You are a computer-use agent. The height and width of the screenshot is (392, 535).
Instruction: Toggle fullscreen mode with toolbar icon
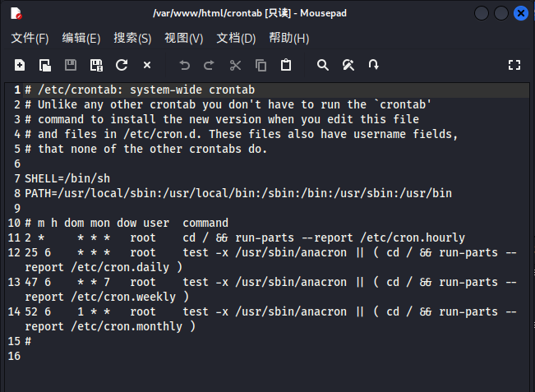pyautogui.click(x=514, y=65)
